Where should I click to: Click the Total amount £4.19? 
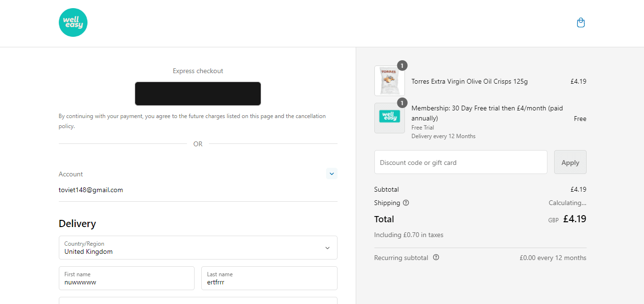[x=574, y=219]
